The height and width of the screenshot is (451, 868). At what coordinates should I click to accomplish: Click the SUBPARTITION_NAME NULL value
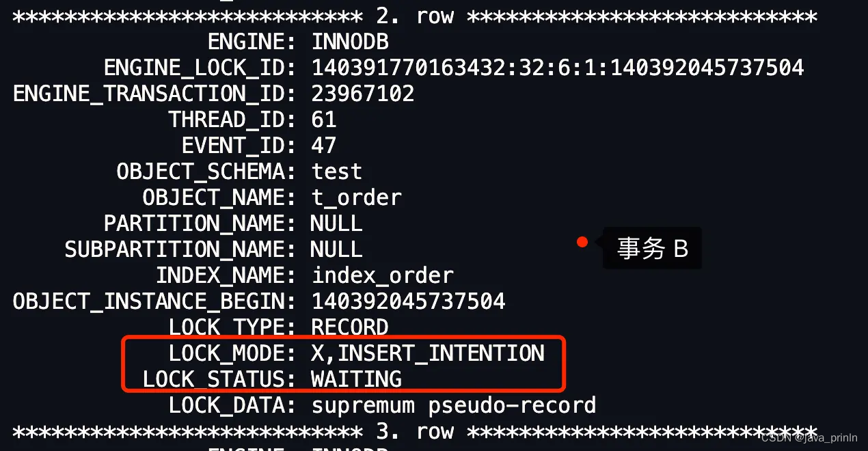(x=336, y=249)
